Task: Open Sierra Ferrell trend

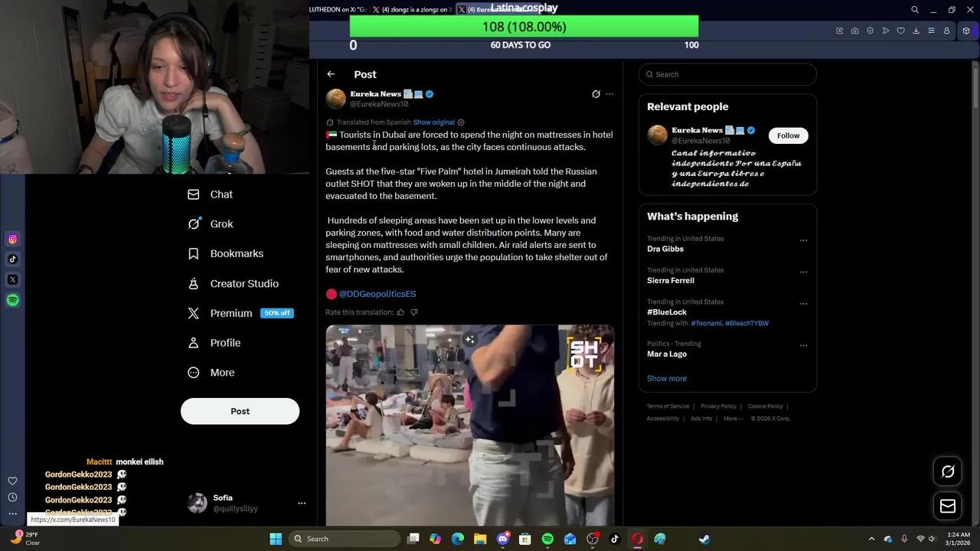Action: 671,281
